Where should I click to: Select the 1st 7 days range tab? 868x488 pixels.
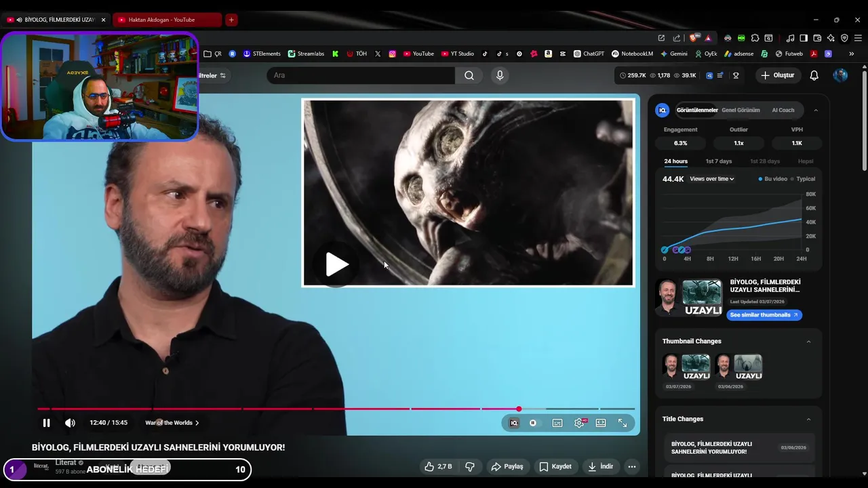tap(719, 161)
